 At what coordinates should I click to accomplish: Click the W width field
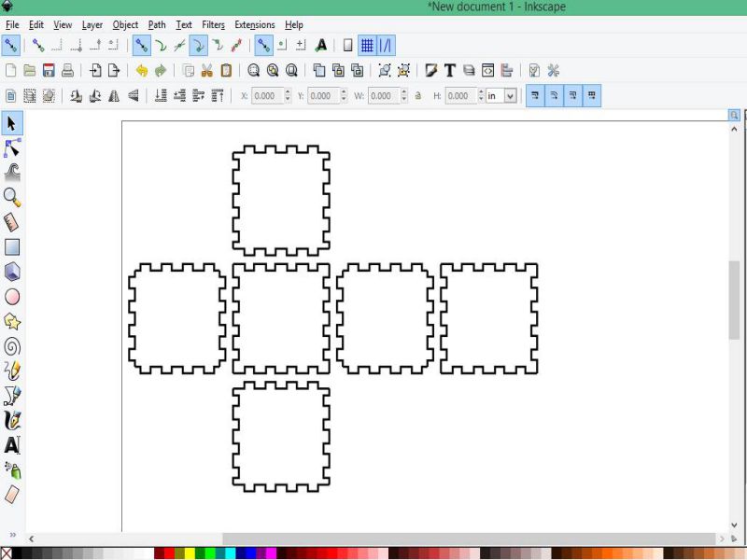coord(384,96)
